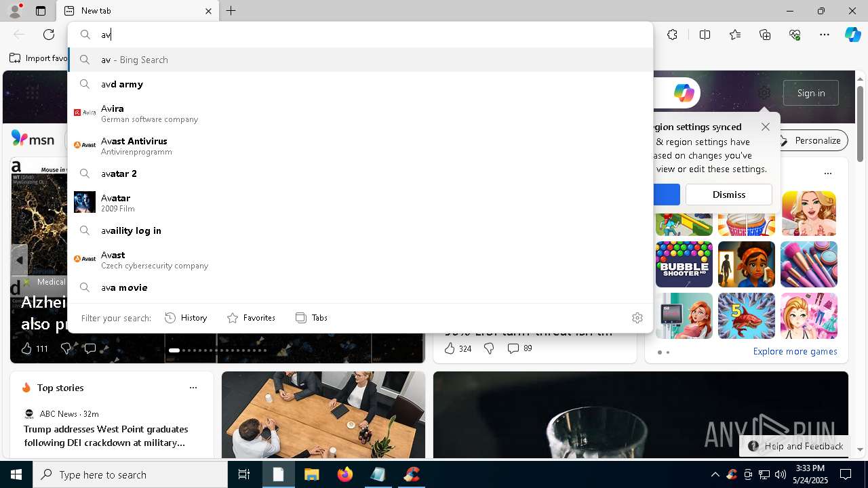
Task: Select the avd army suggestion
Action: [x=361, y=84]
